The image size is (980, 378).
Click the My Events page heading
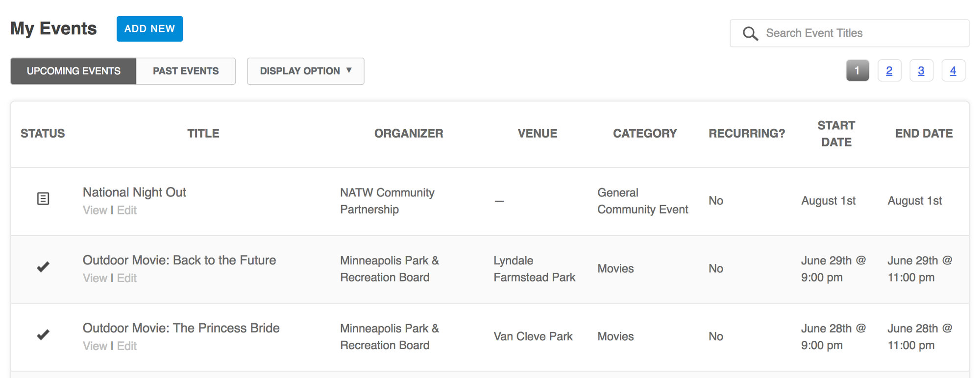tap(53, 28)
